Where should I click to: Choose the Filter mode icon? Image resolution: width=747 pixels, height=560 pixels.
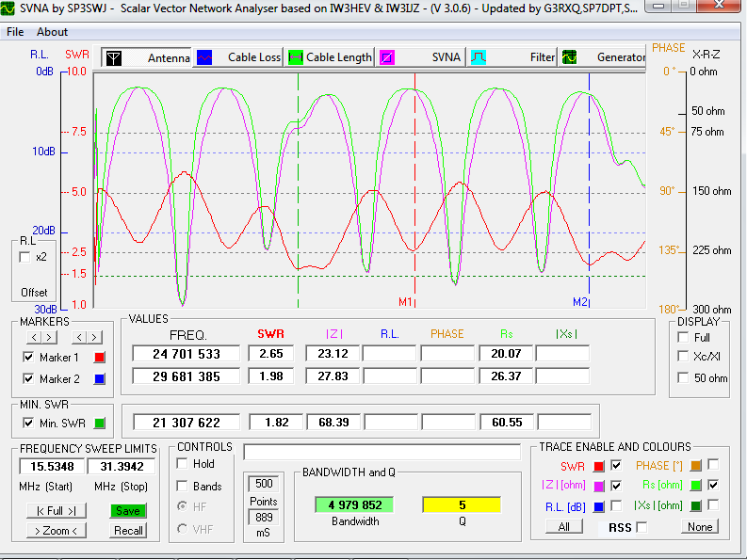coord(479,57)
